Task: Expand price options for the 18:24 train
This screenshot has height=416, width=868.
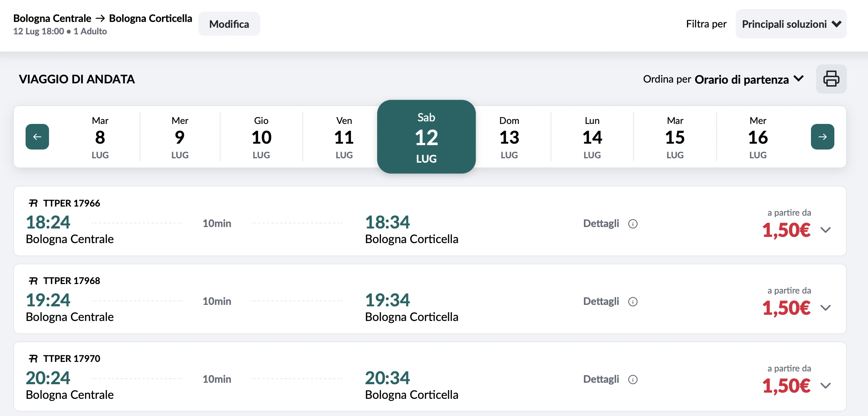Action: tap(826, 230)
